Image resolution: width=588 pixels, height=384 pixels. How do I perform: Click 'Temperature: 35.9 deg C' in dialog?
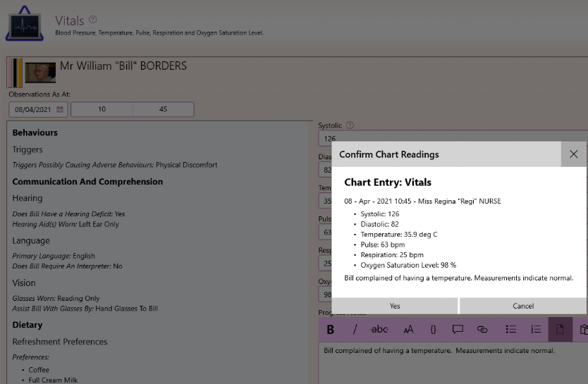398,234
